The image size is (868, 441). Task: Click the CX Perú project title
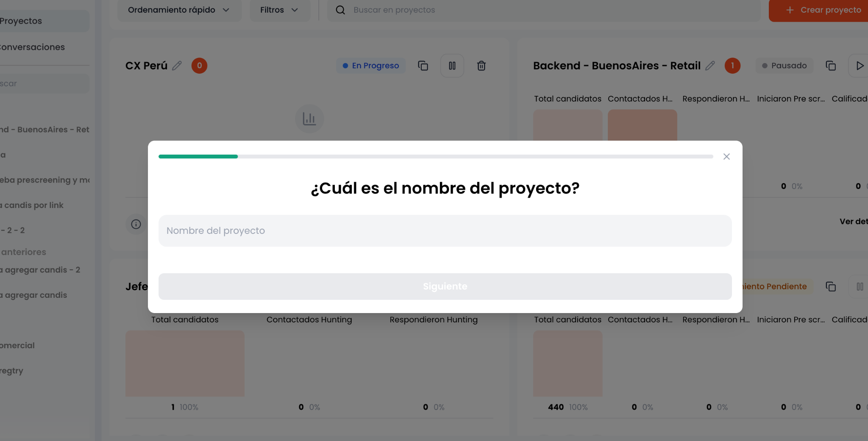tap(146, 66)
